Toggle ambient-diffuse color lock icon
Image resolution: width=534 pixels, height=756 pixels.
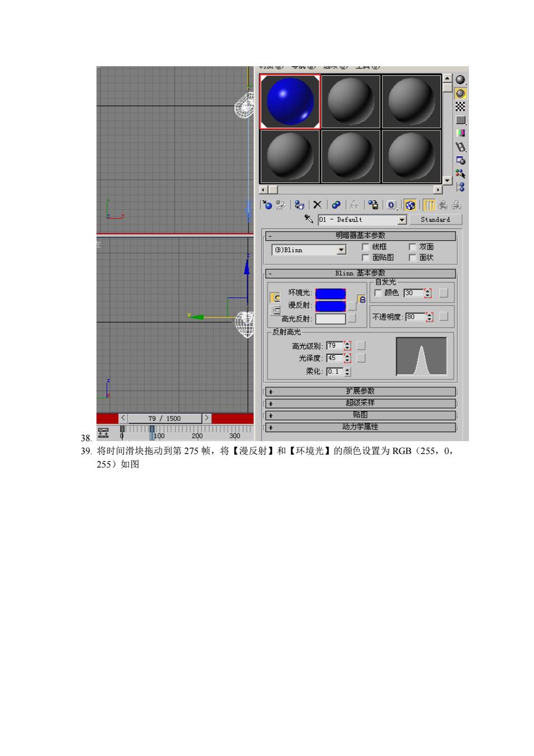tap(362, 299)
